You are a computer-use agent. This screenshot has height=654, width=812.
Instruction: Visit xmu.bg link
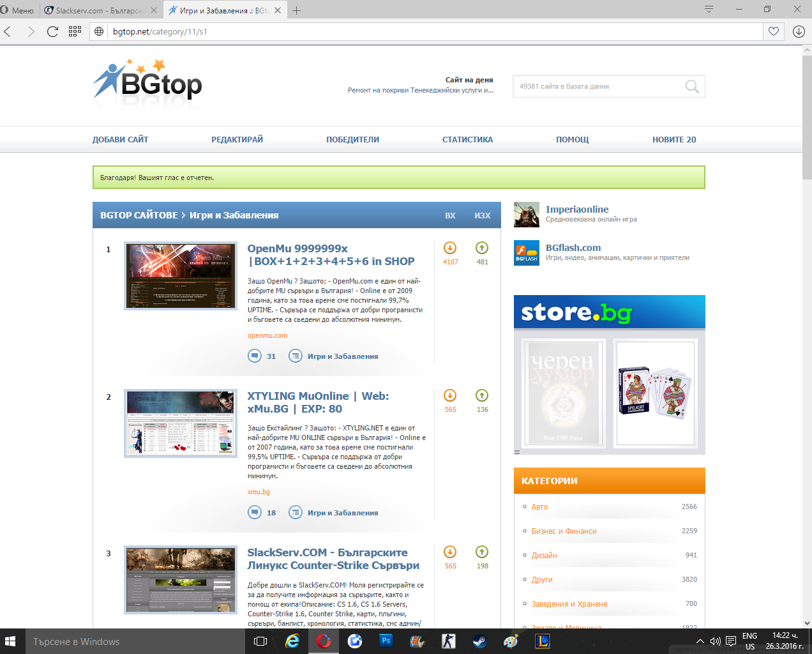259,492
